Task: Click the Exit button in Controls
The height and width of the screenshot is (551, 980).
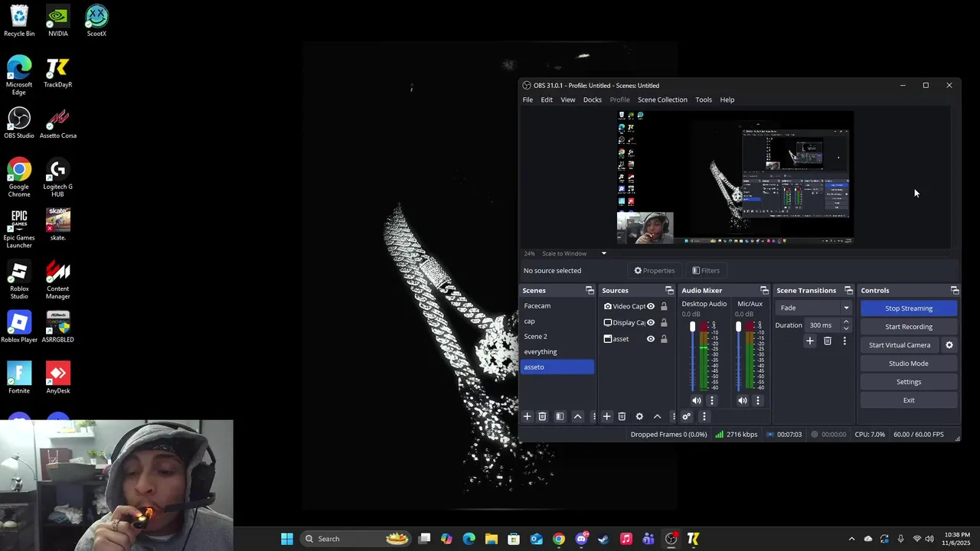Action: pyautogui.click(x=909, y=400)
